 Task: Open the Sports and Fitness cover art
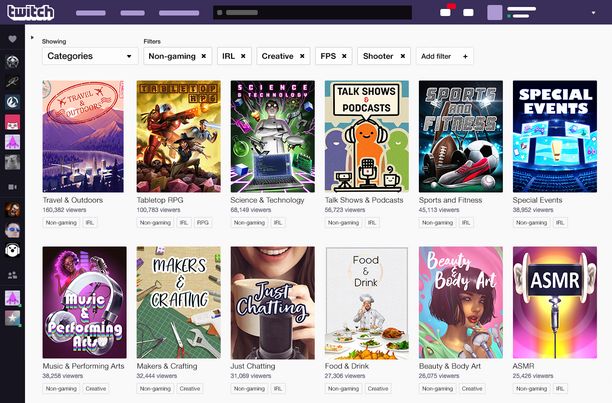tap(461, 136)
